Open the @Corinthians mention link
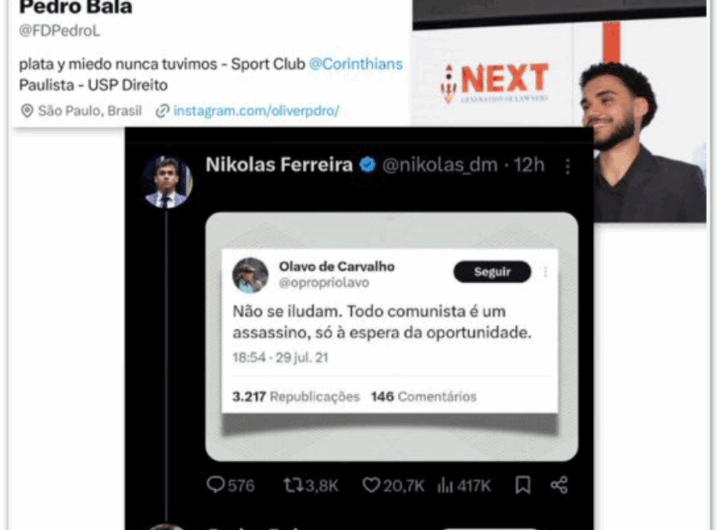 tap(356, 64)
